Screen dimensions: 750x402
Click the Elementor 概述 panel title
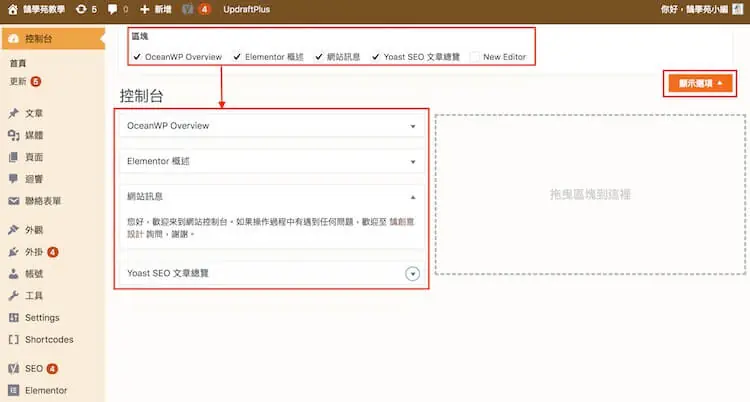(158, 161)
